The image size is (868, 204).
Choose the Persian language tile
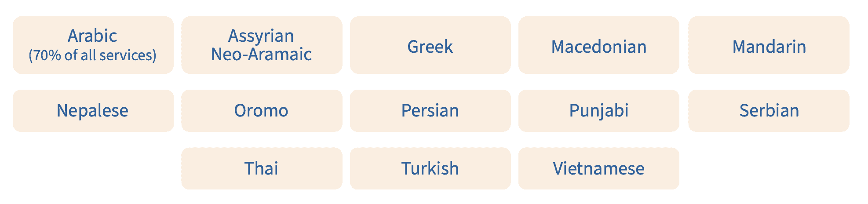[430, 110]
